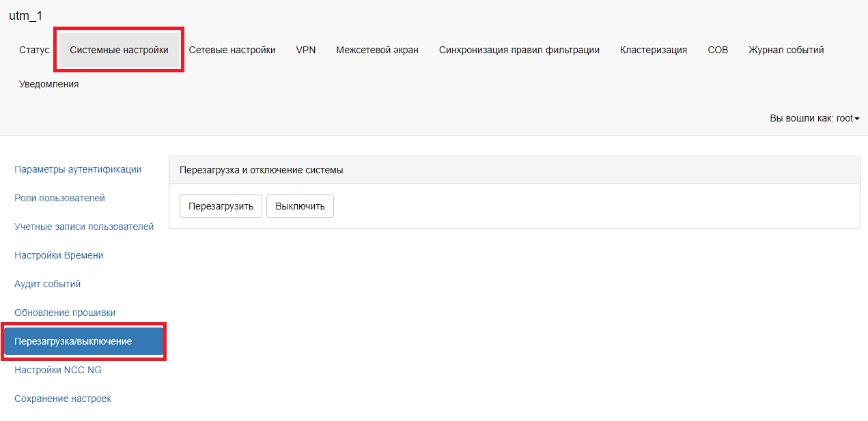Viewport: 868px width, 421px height.
Task: Switch to Сетевые настройки tab
Action: click(x=232, y=50)
